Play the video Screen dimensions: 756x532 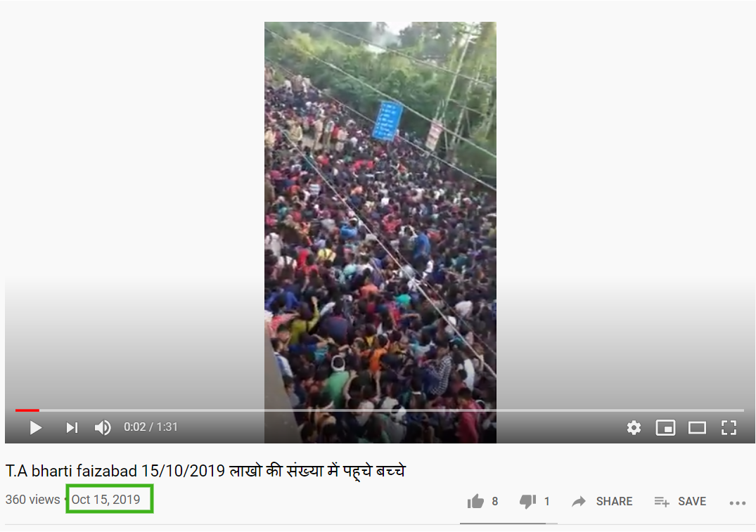click(x=36, y=427)
